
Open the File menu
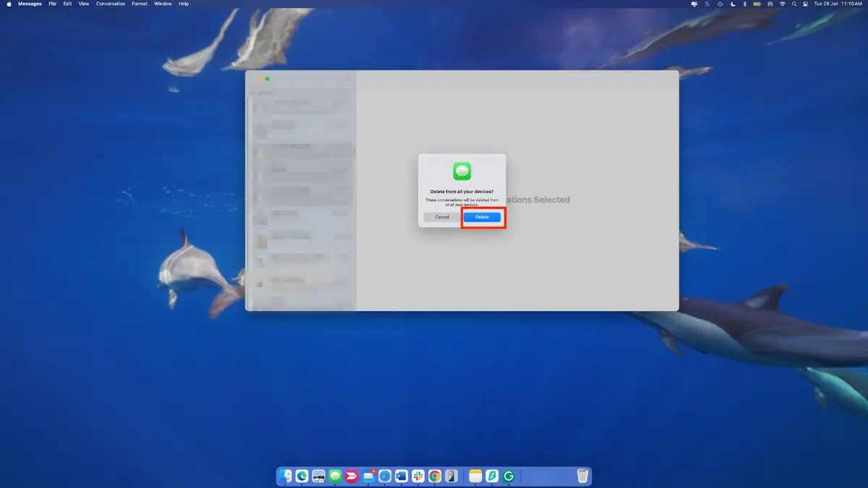[x=53, y=4]
